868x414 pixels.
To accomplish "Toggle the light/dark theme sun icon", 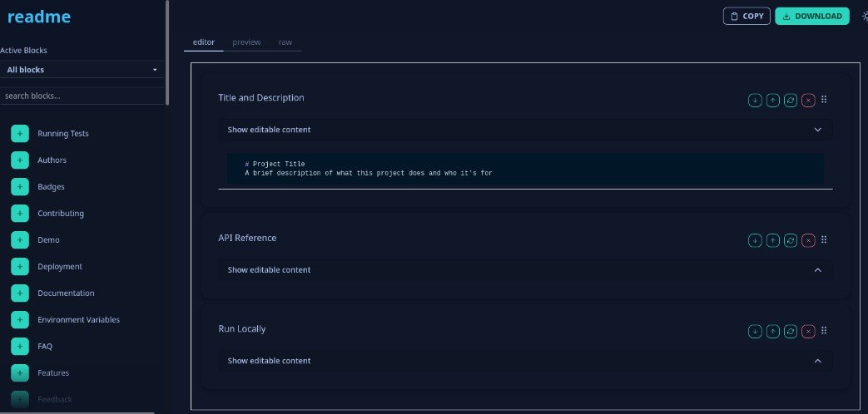I will click(x=865, y=16).
